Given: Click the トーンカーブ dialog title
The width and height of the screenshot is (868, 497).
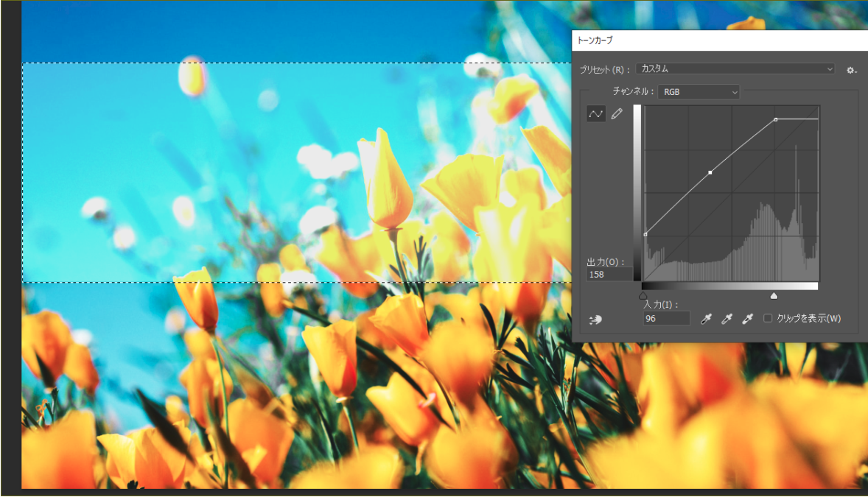Looking at the screenshot, I should [x=595, y=40].
